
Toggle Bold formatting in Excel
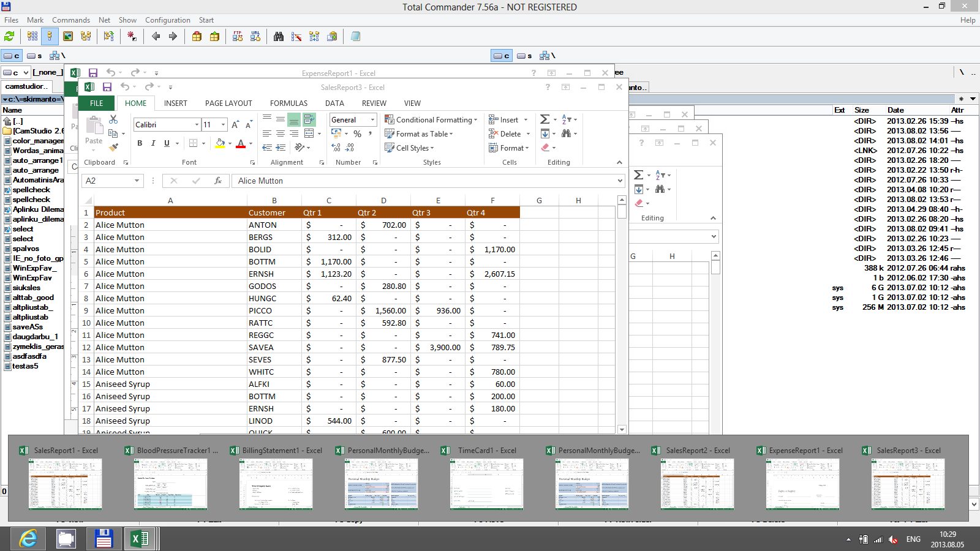tap(140, 143)
